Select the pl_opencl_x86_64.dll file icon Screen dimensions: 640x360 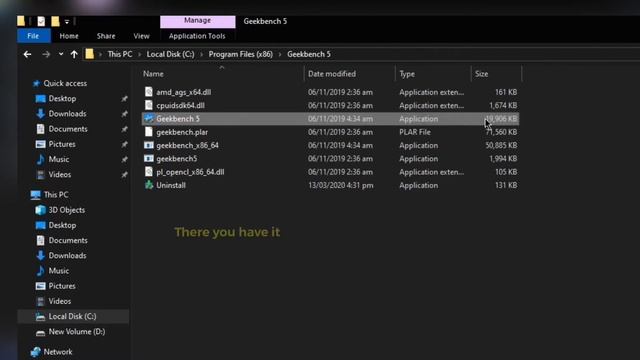(149, 172)
